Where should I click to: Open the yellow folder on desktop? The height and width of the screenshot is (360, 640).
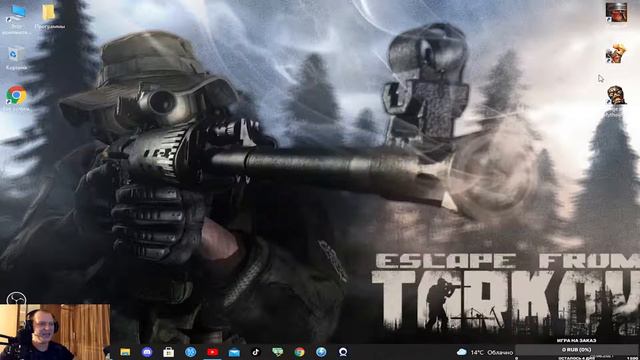49,13
